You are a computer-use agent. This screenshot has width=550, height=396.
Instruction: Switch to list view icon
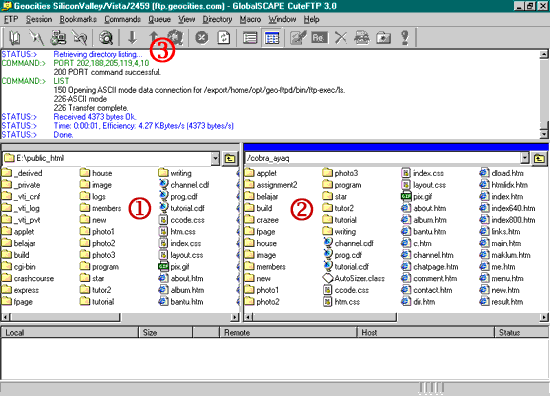tap(250, 38)
